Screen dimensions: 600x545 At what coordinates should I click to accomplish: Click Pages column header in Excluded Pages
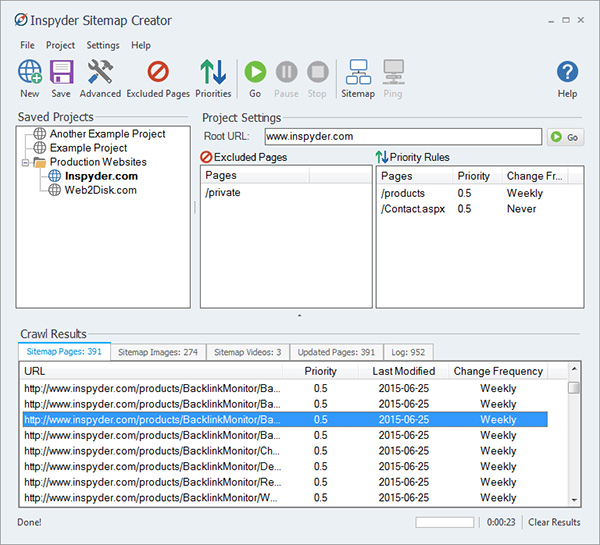(x=255, y=175)
